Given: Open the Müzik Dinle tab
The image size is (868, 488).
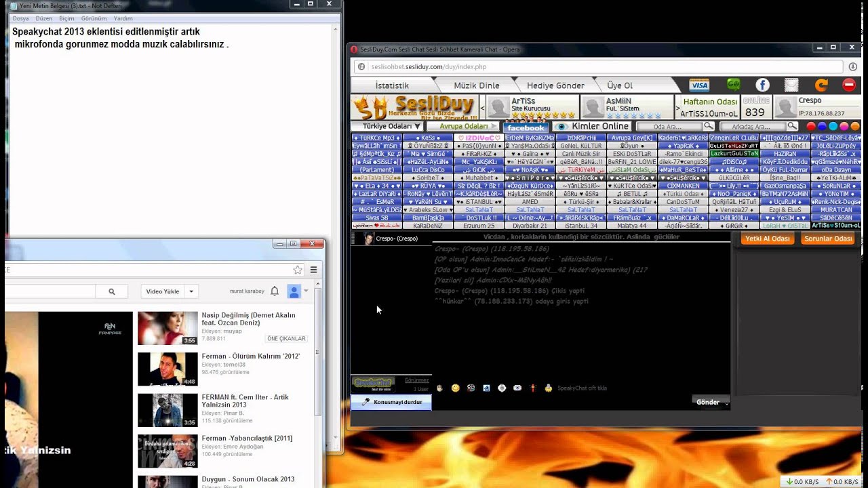Looking at the screenshot, I should click(x=477, y=85).
